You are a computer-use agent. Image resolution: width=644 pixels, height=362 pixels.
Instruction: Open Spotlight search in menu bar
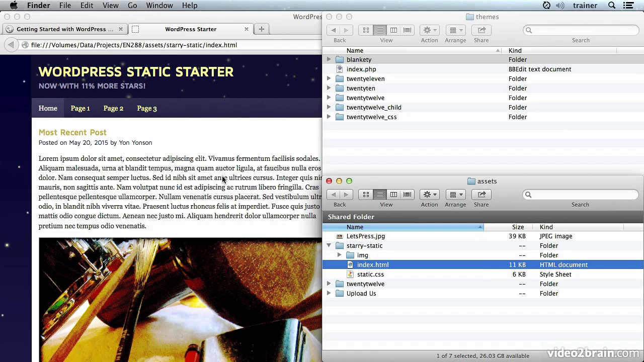(x=612, y=6)
